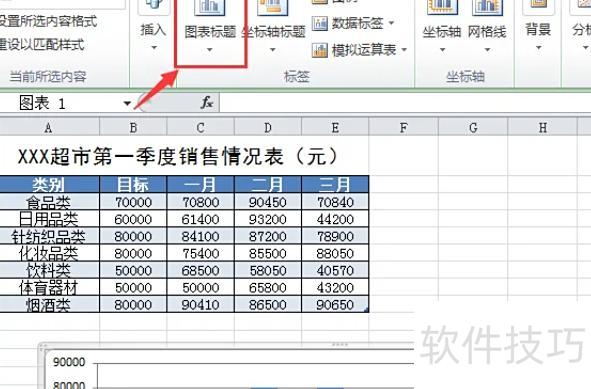The image size is (591, 389).
Task: Click cell with value 44200
Action: coord(335,219)
